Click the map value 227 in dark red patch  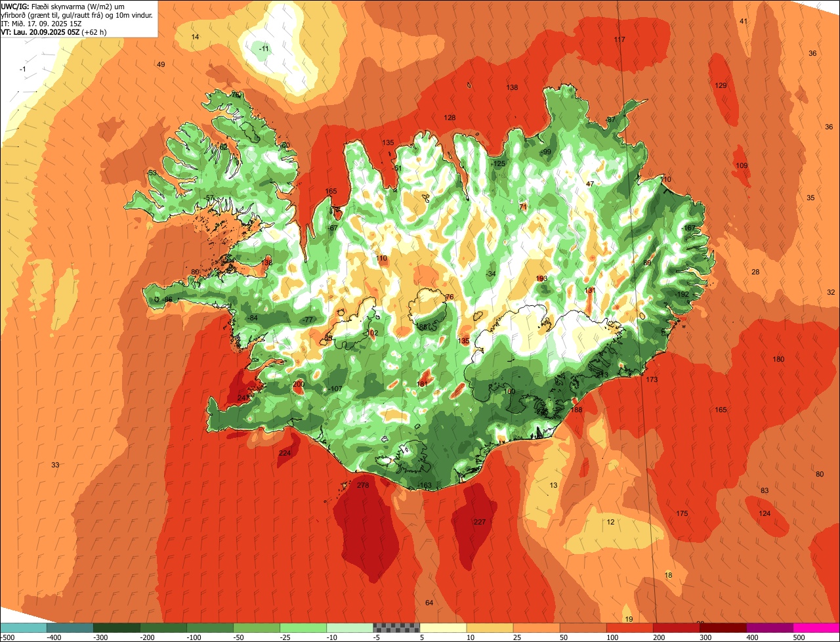[x=480, y=522]
